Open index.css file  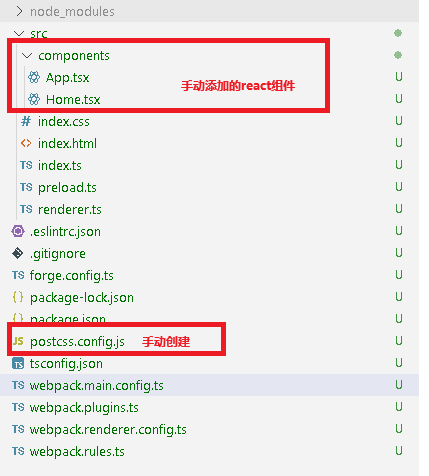64,122
